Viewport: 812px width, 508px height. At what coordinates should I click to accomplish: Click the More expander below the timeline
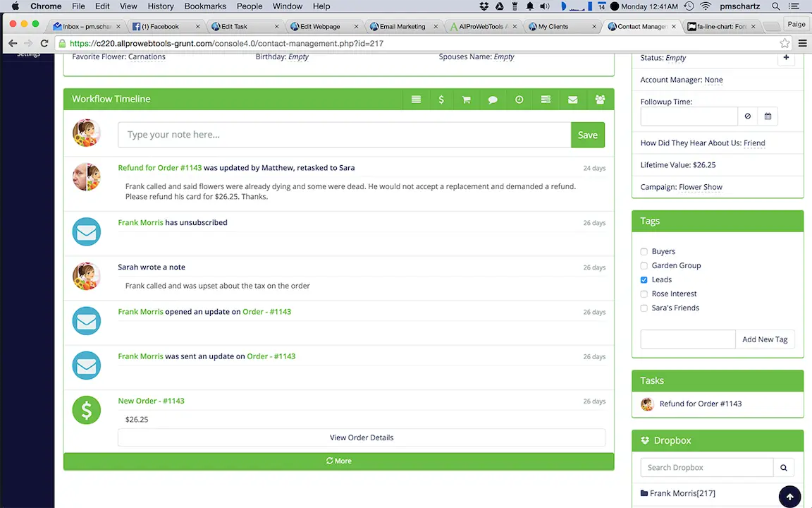338,461
